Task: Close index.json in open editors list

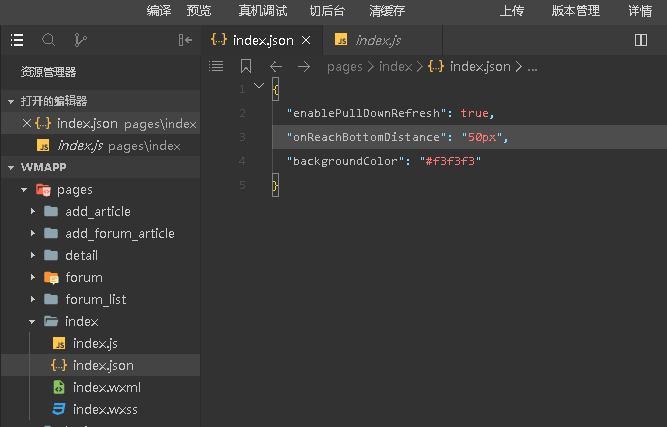Action: coord(26,123)
